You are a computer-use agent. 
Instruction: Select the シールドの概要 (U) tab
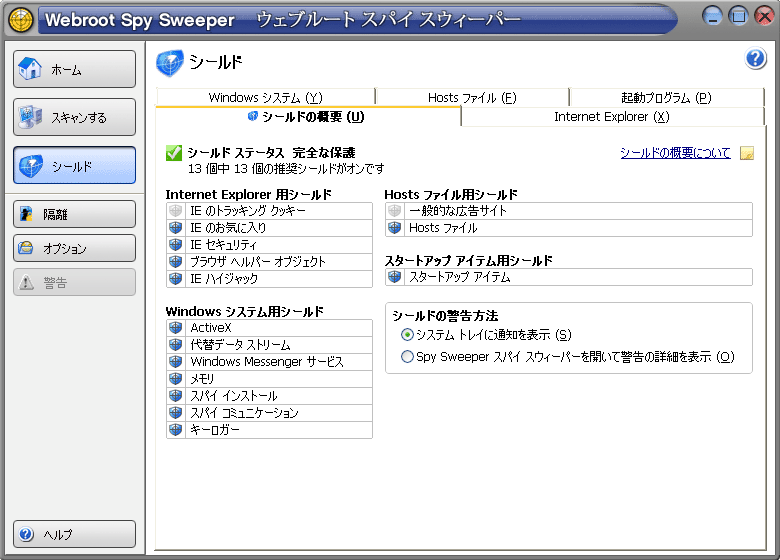308,116
